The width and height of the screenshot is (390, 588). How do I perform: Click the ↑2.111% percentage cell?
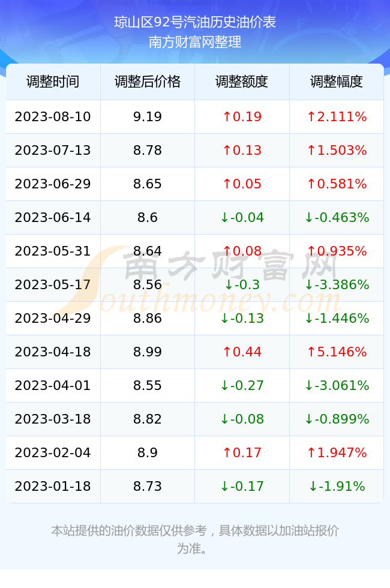pyautogui.click(x=337, y=116)
